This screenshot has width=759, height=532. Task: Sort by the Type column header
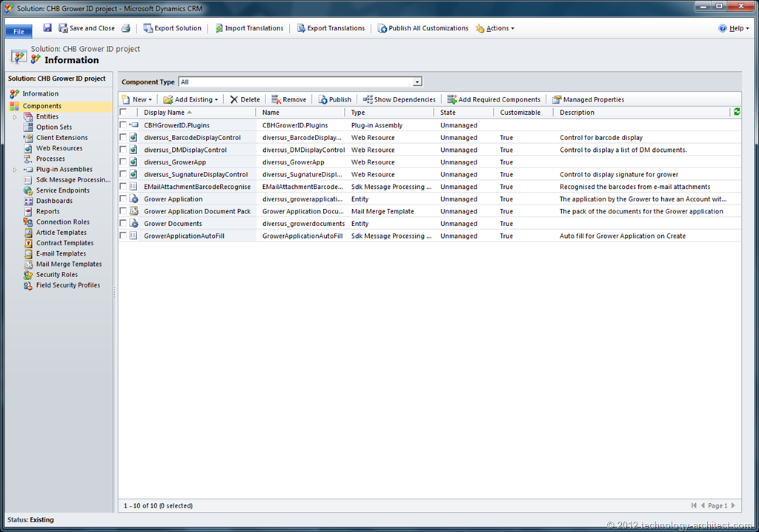point(358,113)
